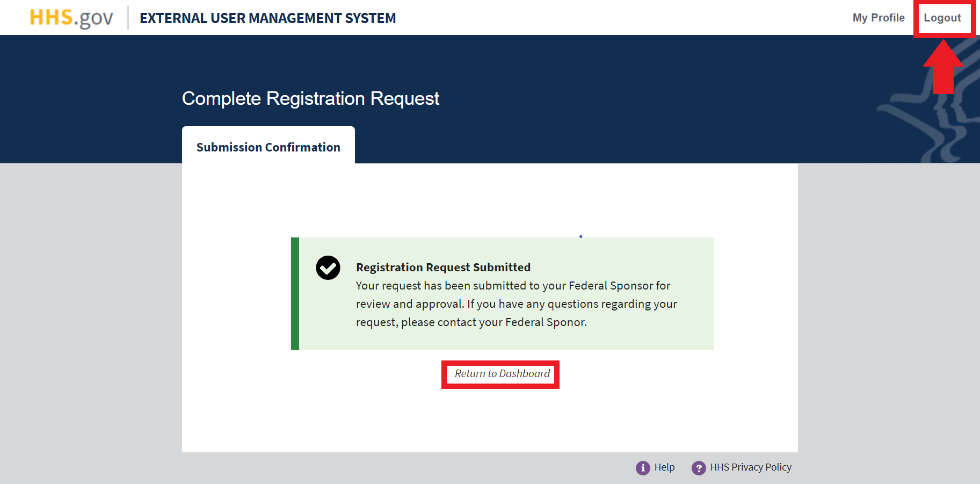Click the HHS.gov logo

click(70, 17)
